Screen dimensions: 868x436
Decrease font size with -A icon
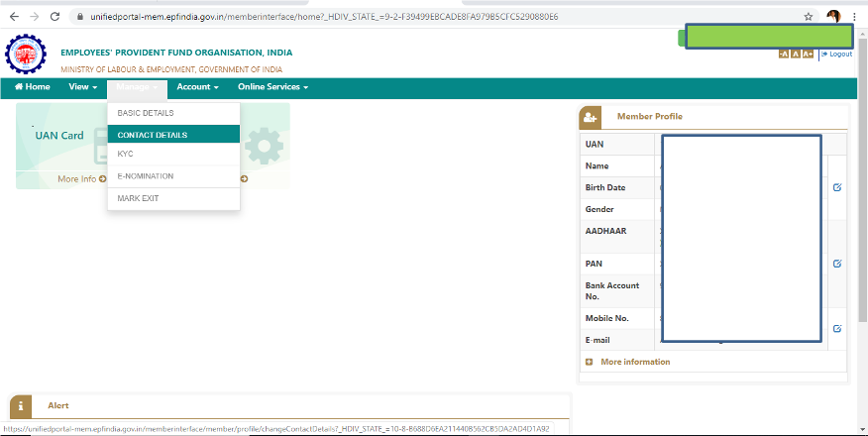pyautogui.click(x=784, y=54)
